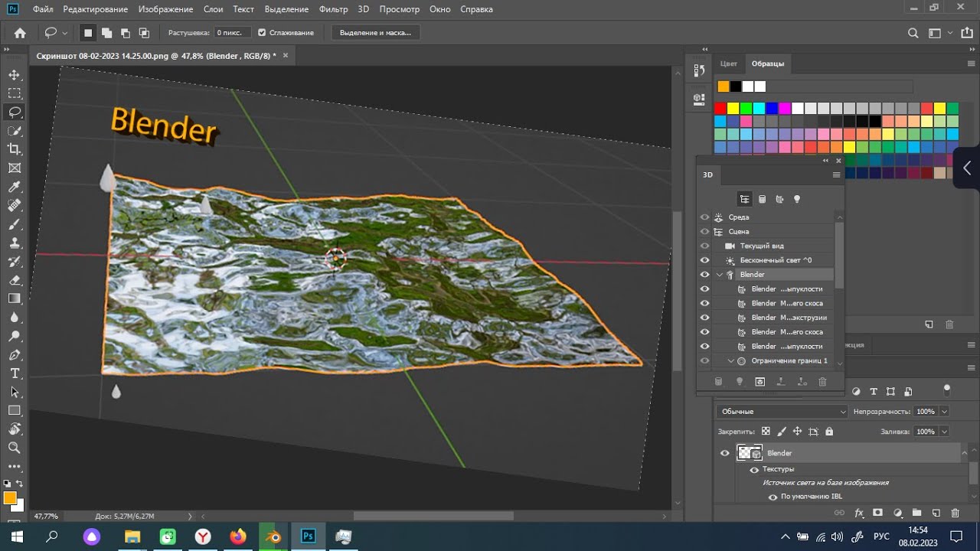Hide the Blender layer in Layers panel
Image resolution: width=980 pixels, height=551 pixels.
(x=725, y=453)
